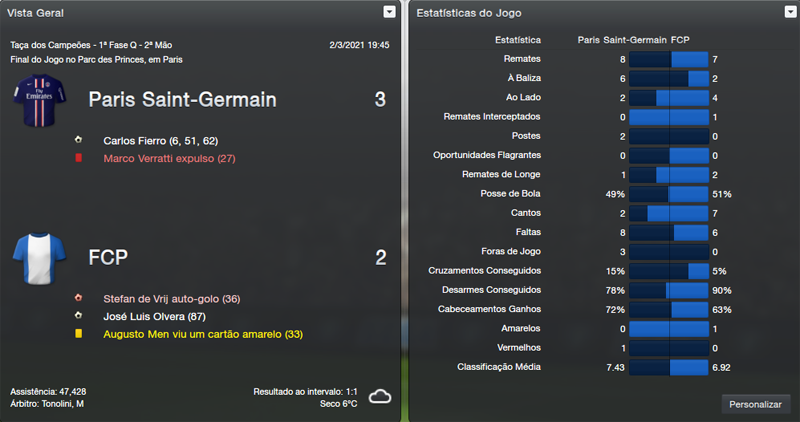Click the goal ball icon beside José Luis Olvera
Viewport: 800px width, 422px height.
pos(78,315)
